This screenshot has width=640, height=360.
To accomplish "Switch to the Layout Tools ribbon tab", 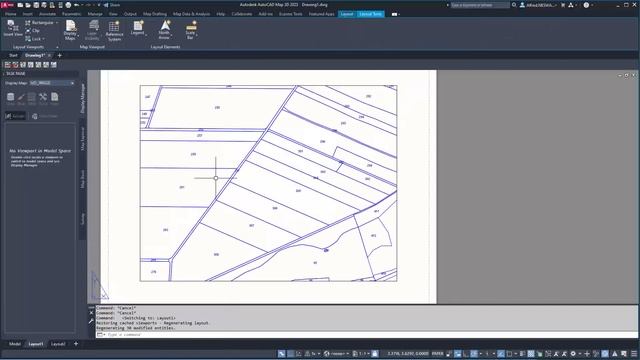I will pos(371,14).
